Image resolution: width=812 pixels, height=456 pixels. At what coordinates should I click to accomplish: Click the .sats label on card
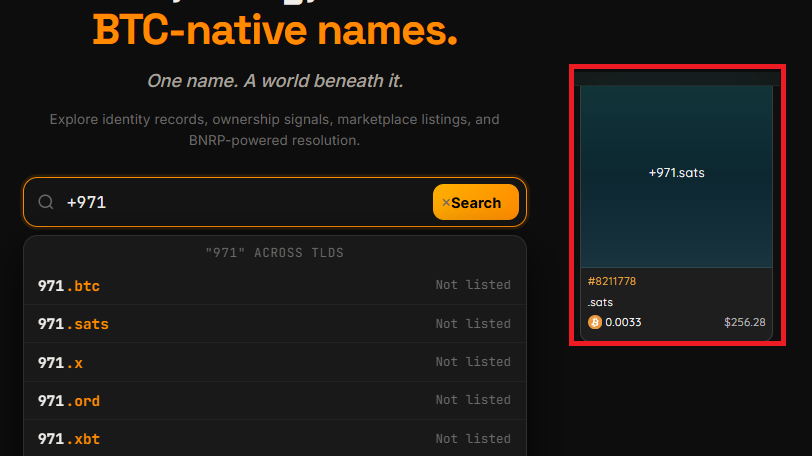pos(600,302)
